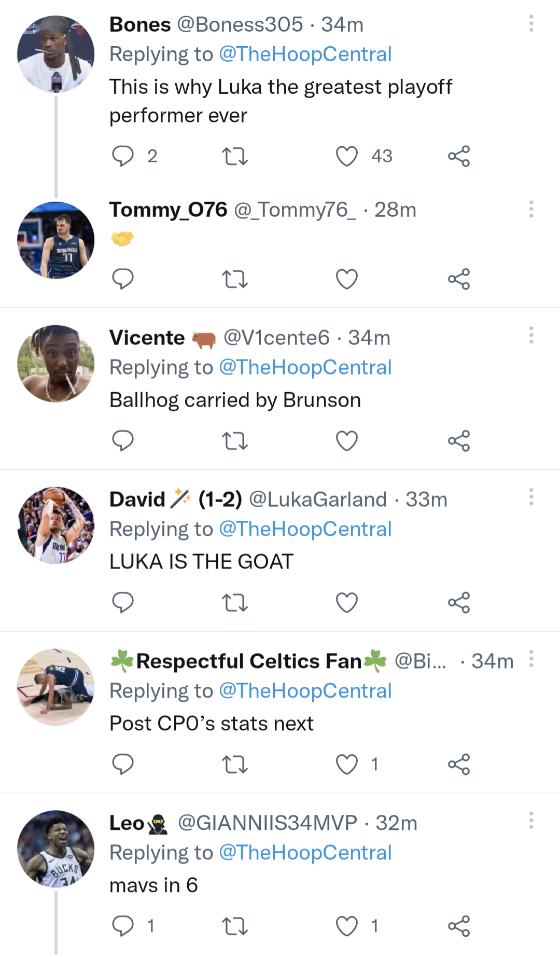Open more options for Bones' tweet

531,24
